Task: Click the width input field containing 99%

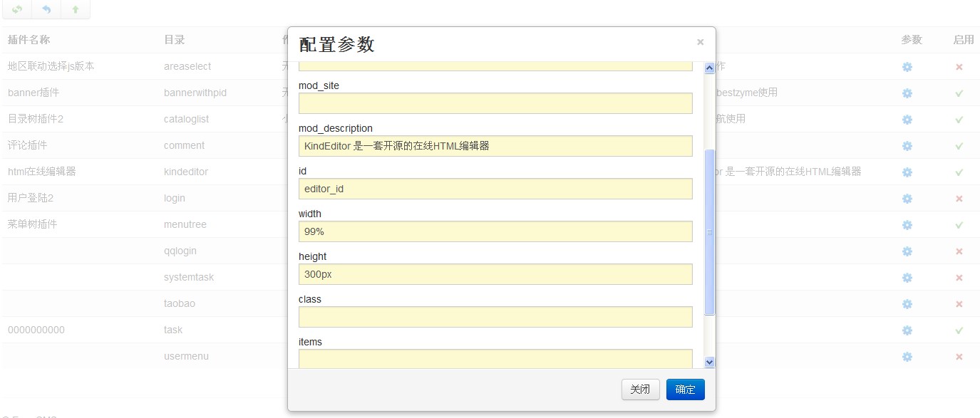Action: [x=495, y=231]
